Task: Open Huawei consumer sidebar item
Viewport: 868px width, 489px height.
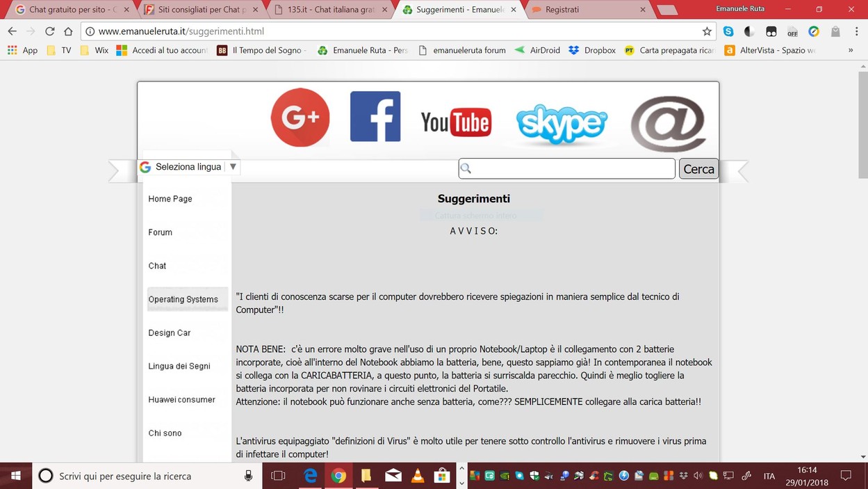Action: point(182,399)
